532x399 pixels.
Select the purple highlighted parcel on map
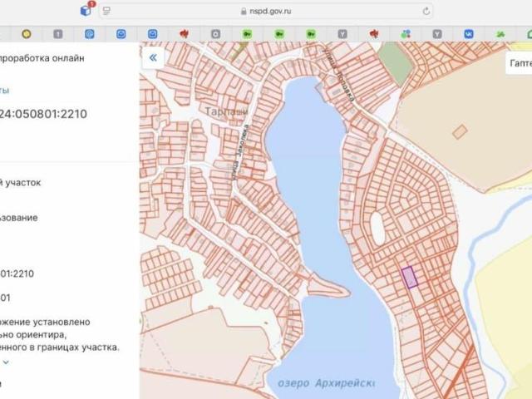coord(409,278)
